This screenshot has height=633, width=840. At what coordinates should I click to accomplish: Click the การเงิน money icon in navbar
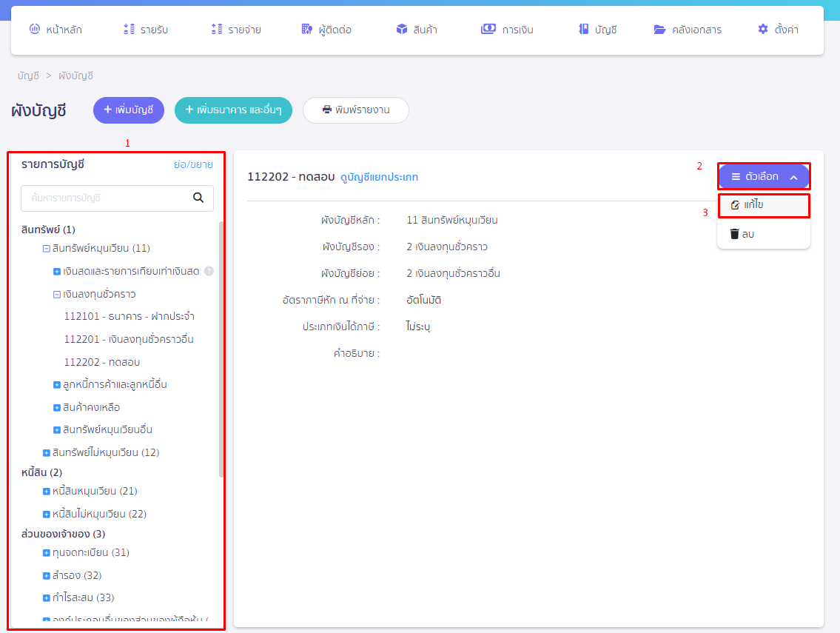pos(488,30)
